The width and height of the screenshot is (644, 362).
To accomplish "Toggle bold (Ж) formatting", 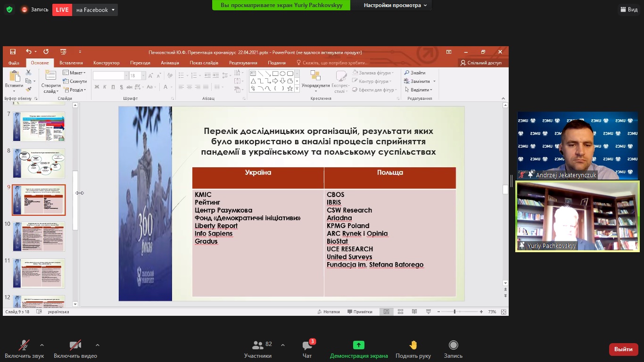I will point(97,87).
